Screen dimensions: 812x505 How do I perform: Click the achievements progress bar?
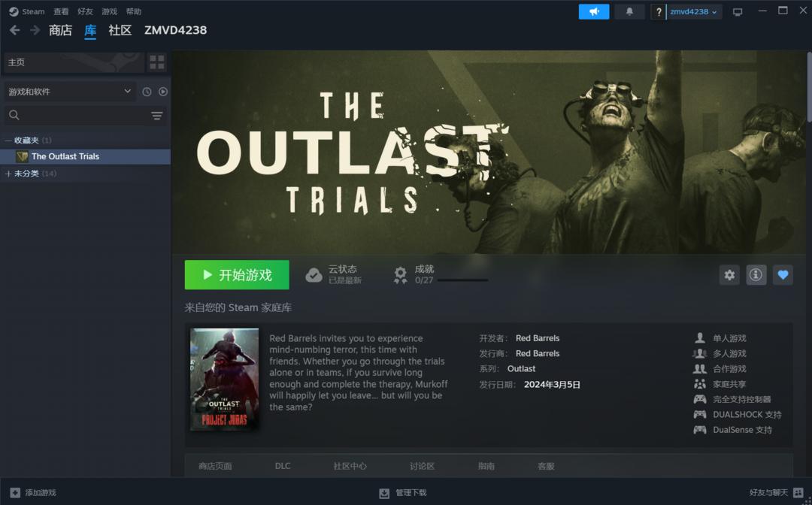[x=462, y=280]
